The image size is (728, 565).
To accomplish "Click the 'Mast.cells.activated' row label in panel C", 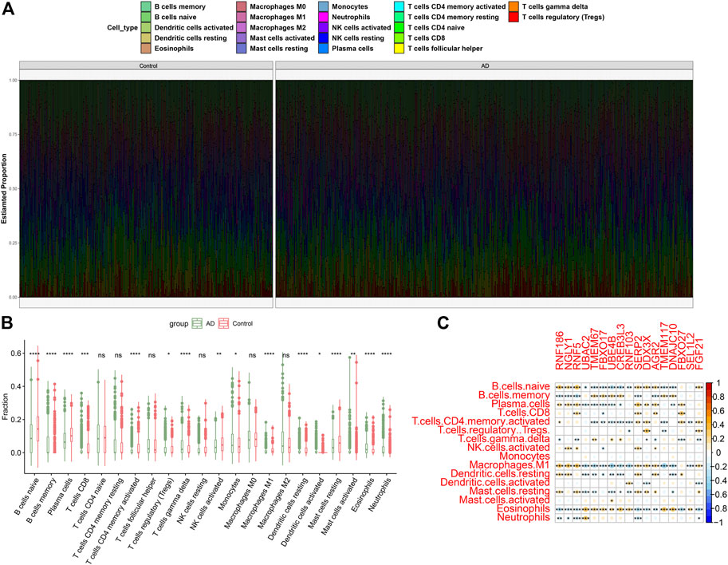I will (505, 500).
